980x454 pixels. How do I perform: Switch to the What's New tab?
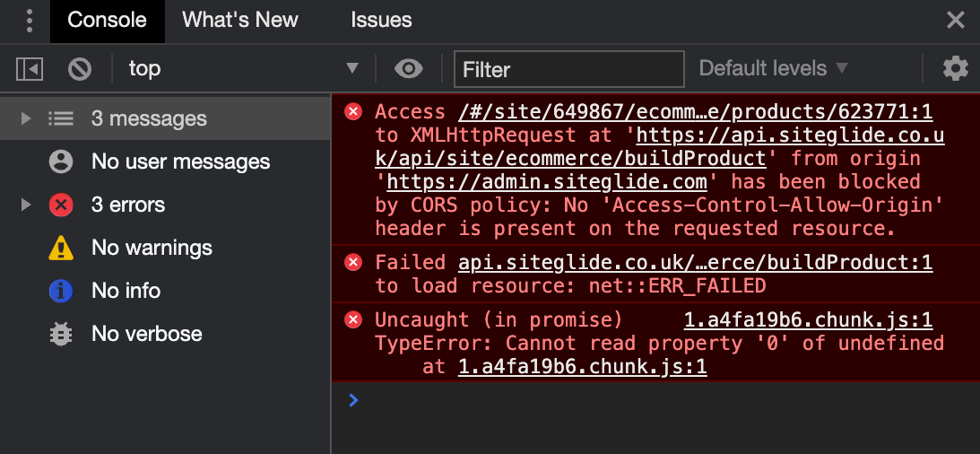coord(240,21)
